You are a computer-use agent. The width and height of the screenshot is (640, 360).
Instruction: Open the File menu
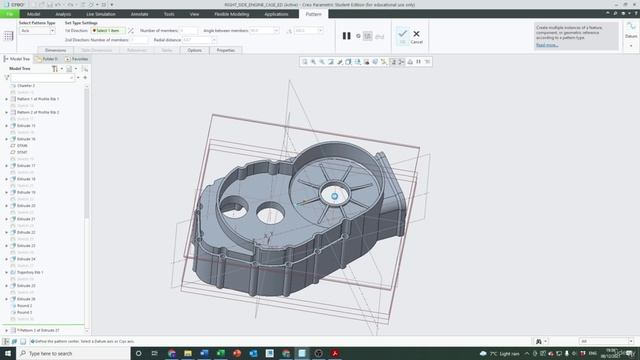pos(9,14)
